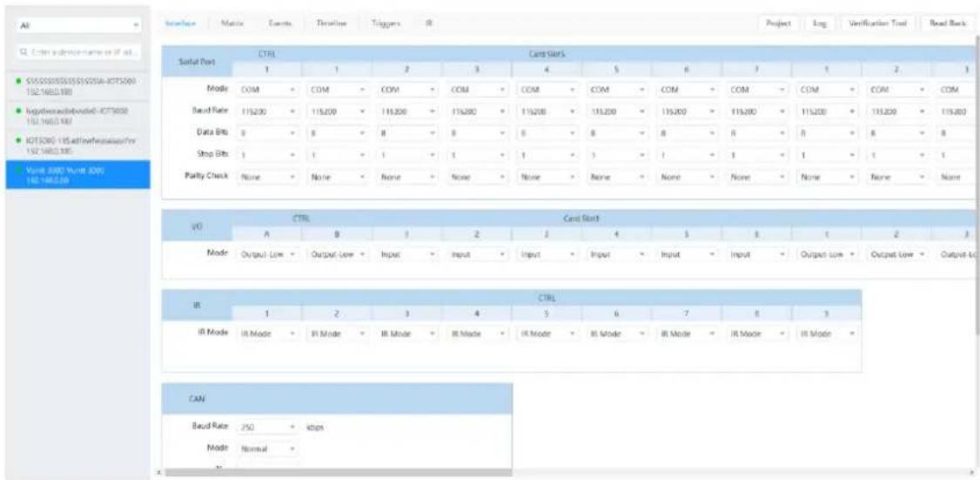Open the CAN Mode Normal dropdown

267,449
